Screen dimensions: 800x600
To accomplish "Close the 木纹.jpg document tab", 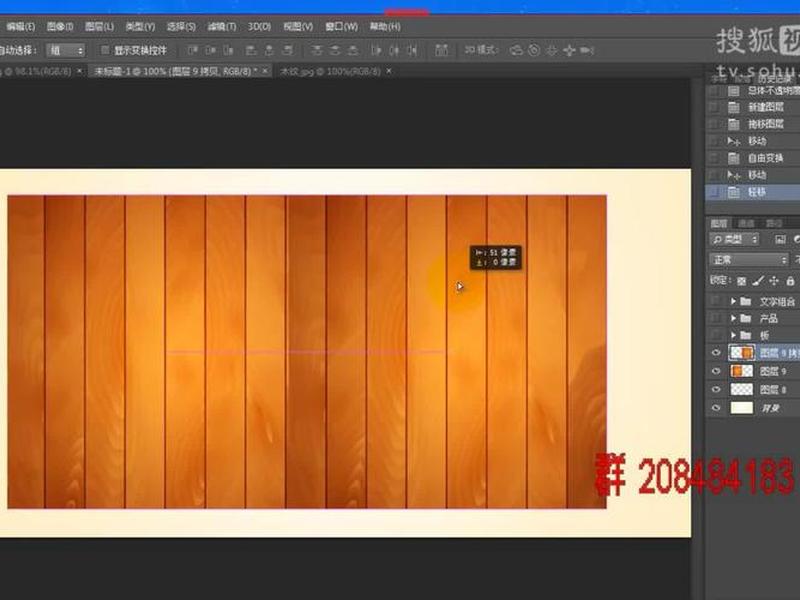I will click(389, 71).
